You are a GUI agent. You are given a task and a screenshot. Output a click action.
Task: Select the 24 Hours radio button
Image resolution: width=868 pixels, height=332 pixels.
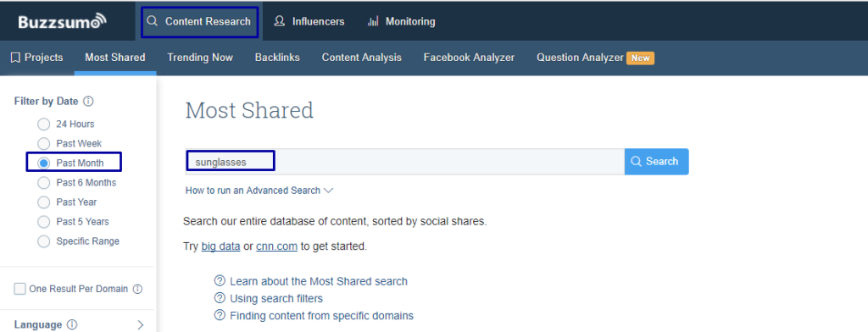coord(44,124)
